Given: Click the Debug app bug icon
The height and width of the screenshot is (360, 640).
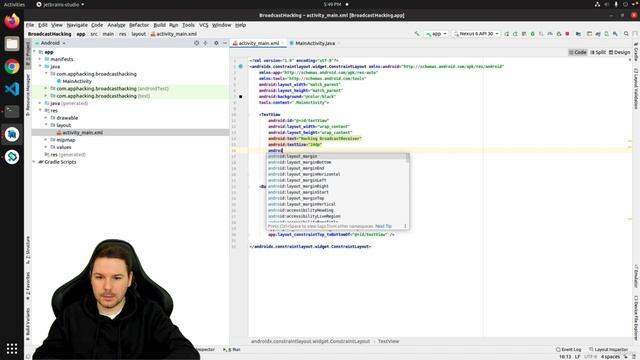Looking at the screenshot, I should [533, 34].
